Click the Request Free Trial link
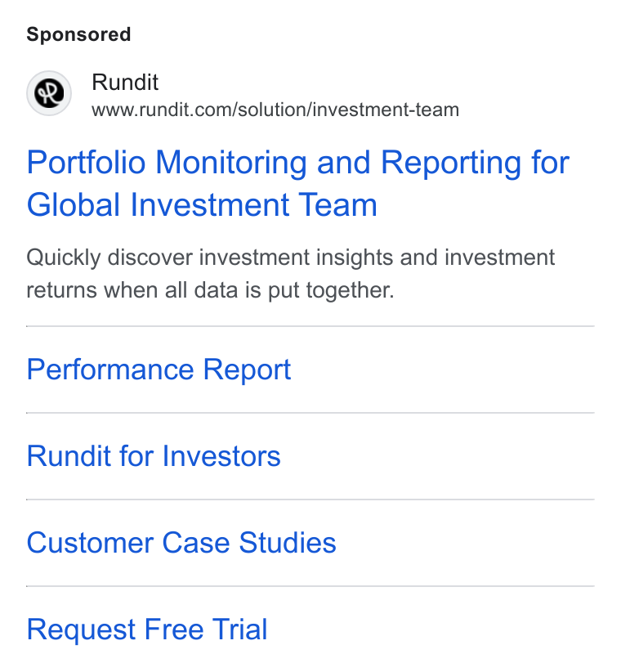621x672 pixels. tap(147, 629)
